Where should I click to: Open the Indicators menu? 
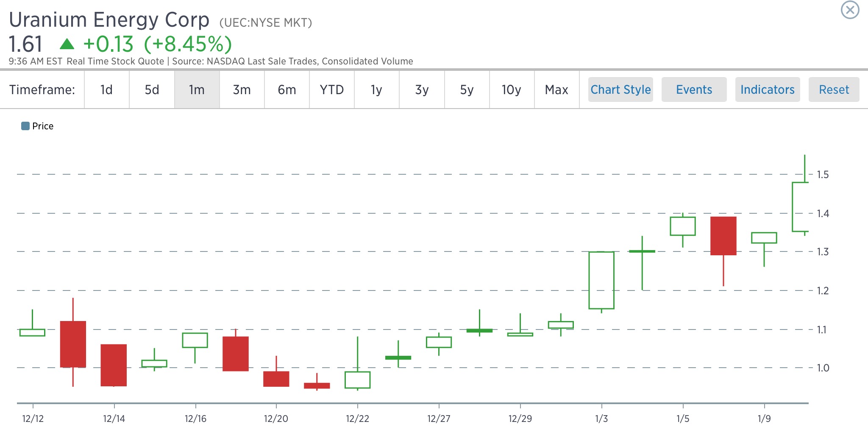768,89
